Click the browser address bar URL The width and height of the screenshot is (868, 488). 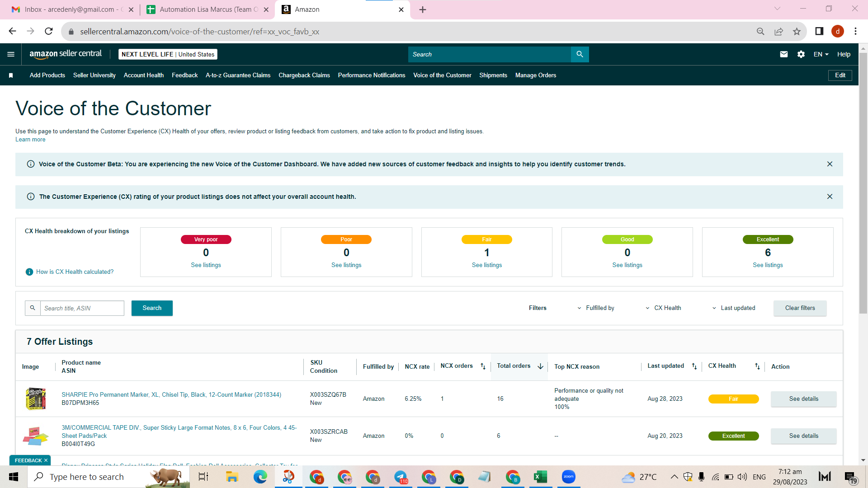pyautogui.click(x=200, y=32)
